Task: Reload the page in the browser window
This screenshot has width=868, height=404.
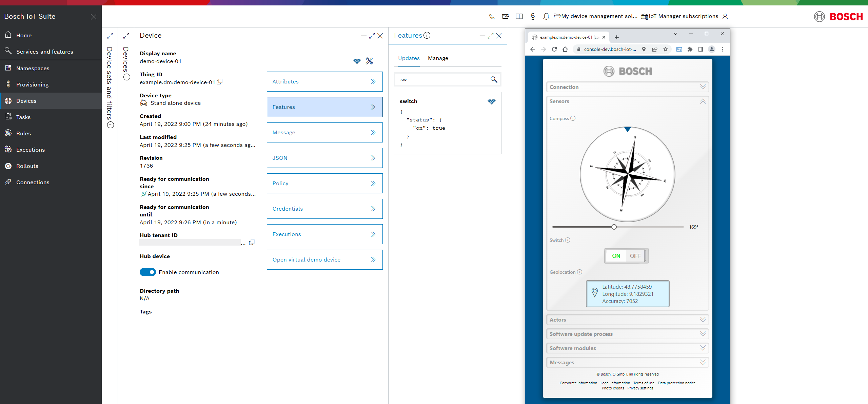Action: click(x=554, y=49)
